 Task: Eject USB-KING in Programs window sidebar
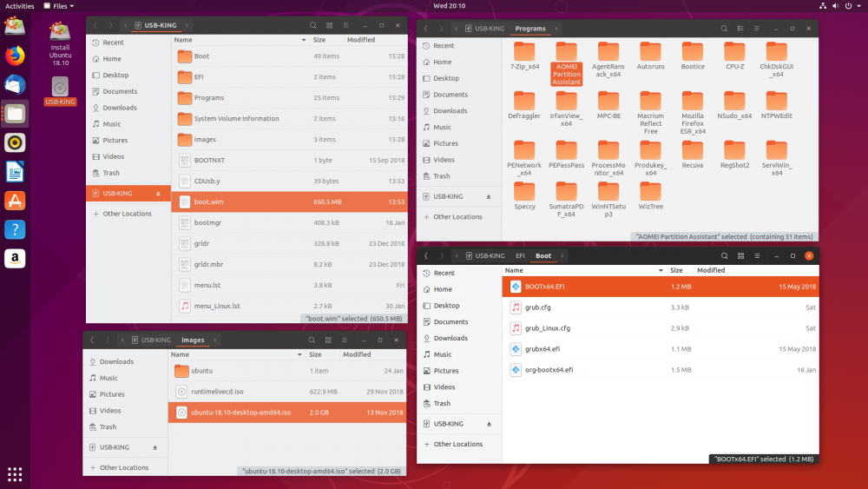tap(488, 196)
